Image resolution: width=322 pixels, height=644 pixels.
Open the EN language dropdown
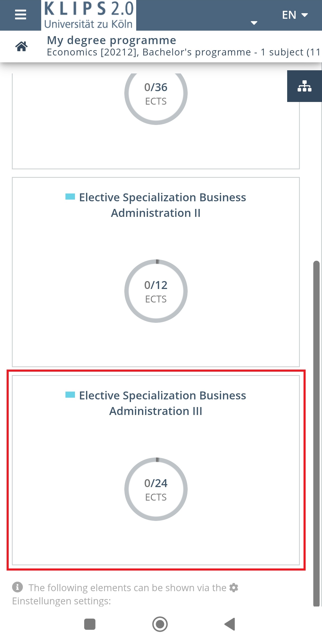click(295, 15)
